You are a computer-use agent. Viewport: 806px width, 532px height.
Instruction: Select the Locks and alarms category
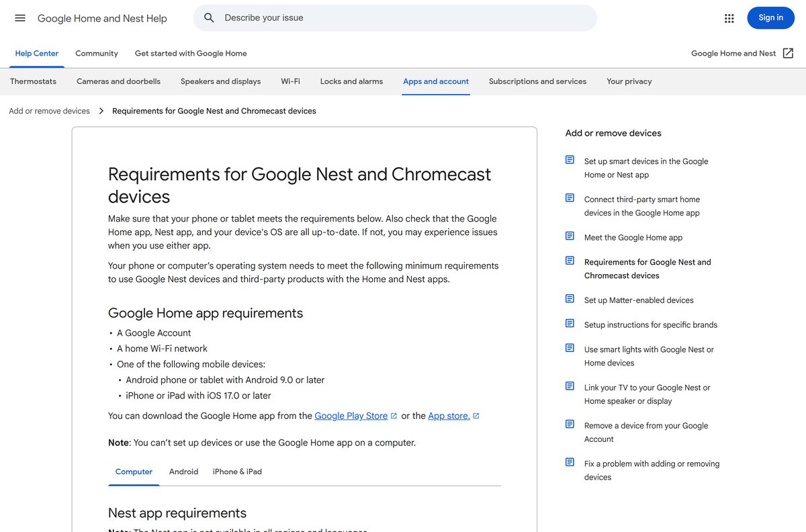click(x=351, y=81)
